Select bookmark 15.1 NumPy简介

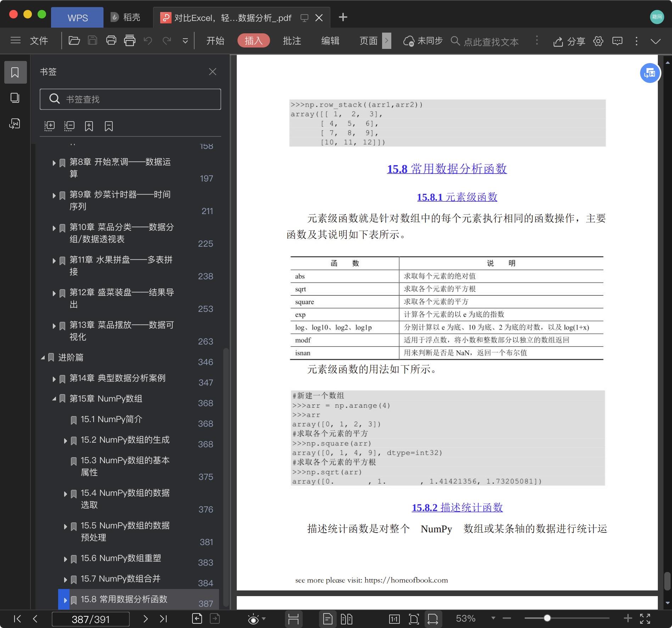coord(111,419)
